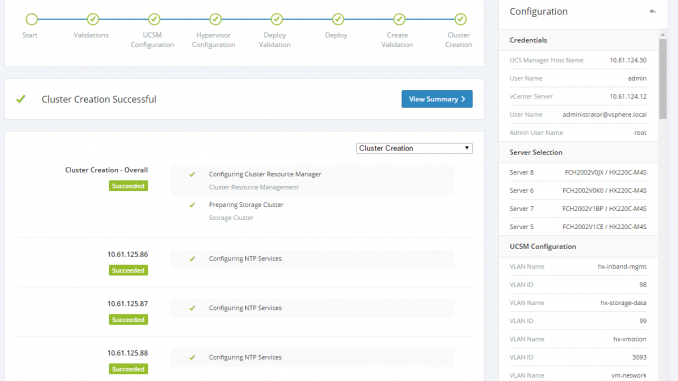The height and width of the screenshot is (381, 678).
Task: Open the Deploy Validation step circle
Action: click(277, 19)
